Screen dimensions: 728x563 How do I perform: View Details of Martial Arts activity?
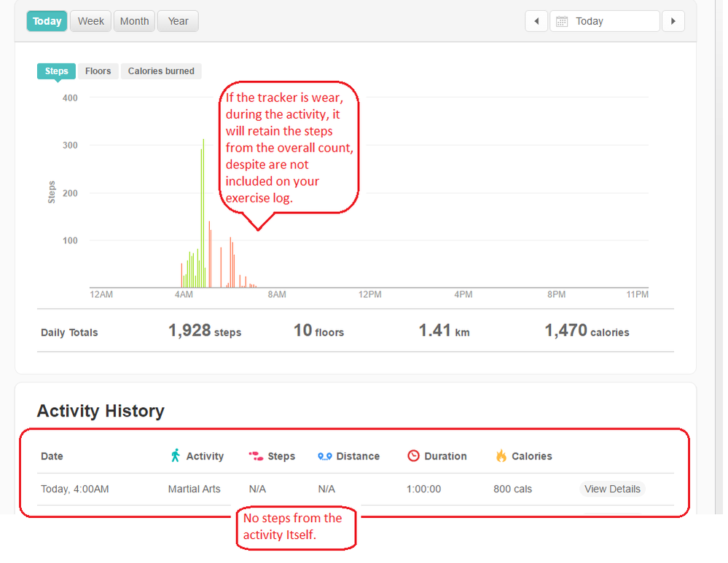[x=612, y=489]
